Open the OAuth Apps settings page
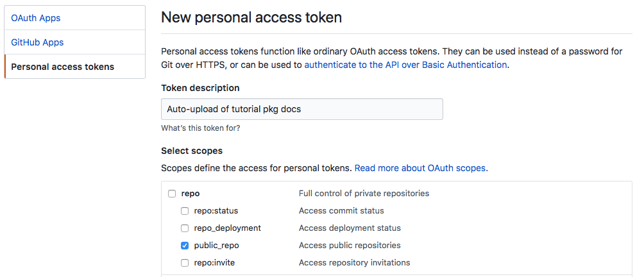The width and height of the screenshot is (644, 277). tap(35, 18)
